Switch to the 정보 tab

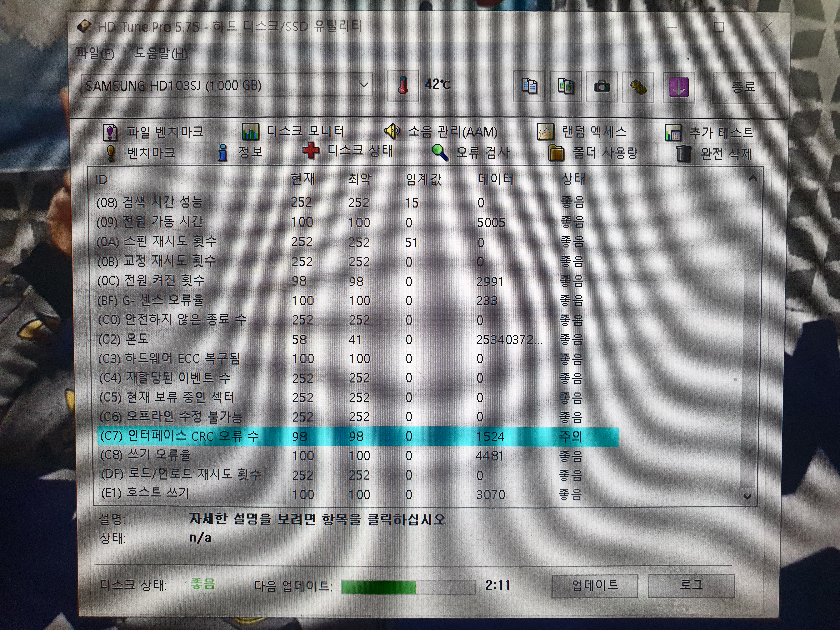[240, 153]
